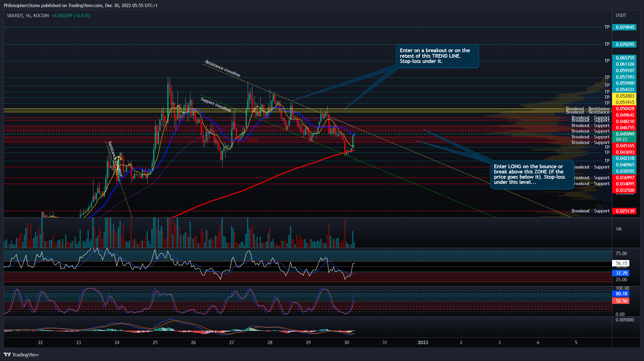The height and width of the screenshot is (361, 644).
Task: Select the 0.074945 TP price label
Action: click(624, 27)
